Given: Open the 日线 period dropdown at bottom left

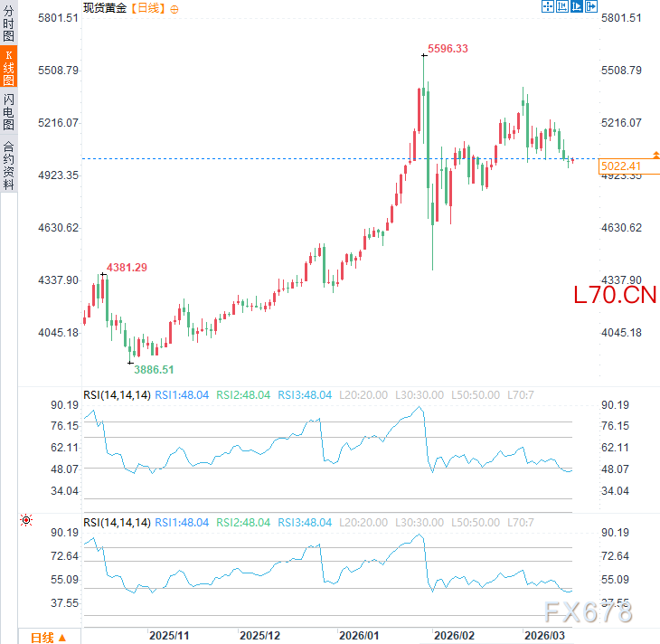Looking at the screenshot, I should (49, 637).
